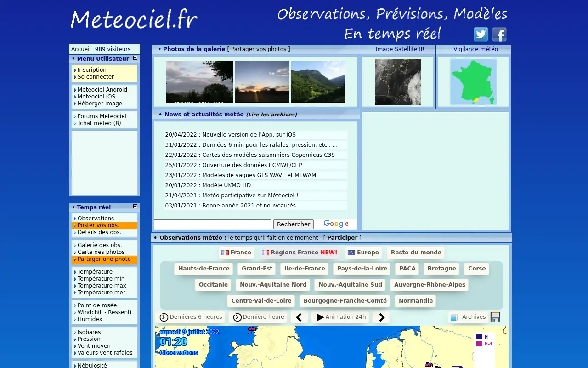This screenshot has height=368, width=588.
Task: Go to next observation map arrow
Action: [x=381, y=317]
